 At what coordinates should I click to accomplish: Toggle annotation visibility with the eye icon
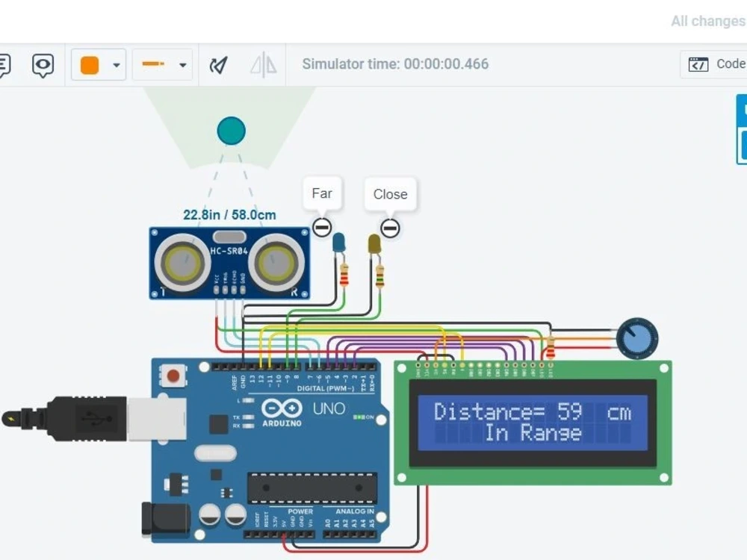coord(43,65)
